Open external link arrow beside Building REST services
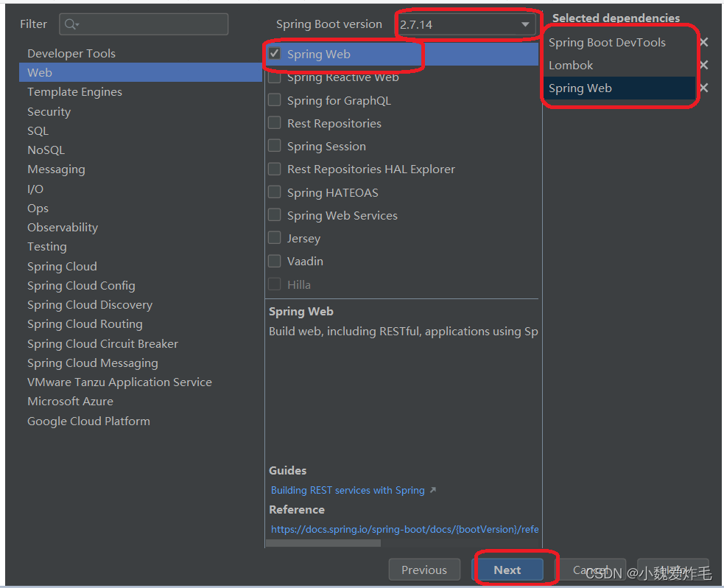The image size is (724, 588). pos(432,490)
